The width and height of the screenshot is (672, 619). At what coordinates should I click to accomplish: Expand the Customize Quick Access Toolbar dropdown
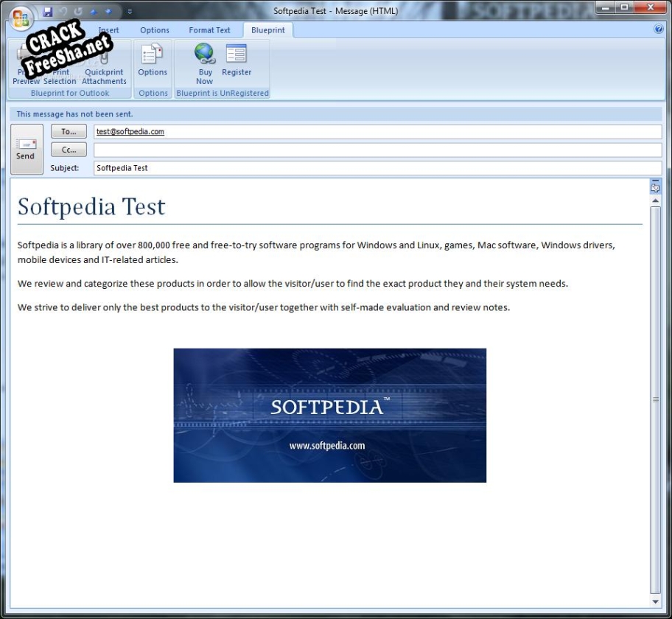pyautogui.click(x=130, y=12)
